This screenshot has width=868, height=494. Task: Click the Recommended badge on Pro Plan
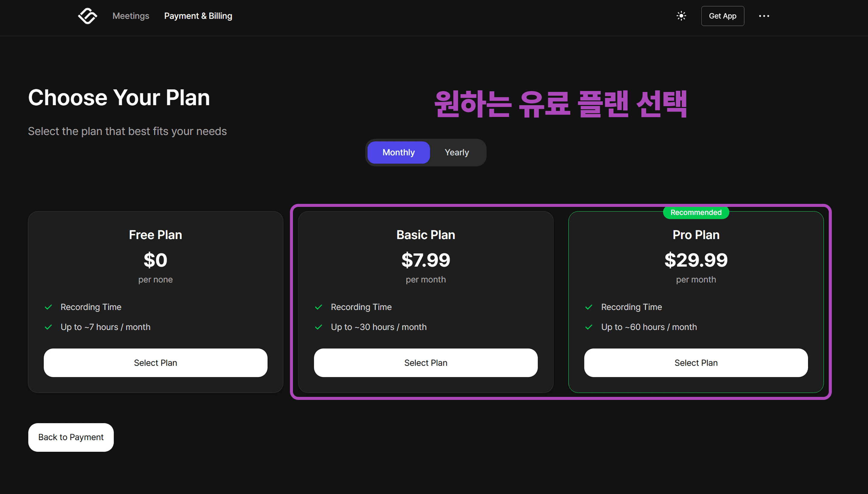[x=696, y=212]
